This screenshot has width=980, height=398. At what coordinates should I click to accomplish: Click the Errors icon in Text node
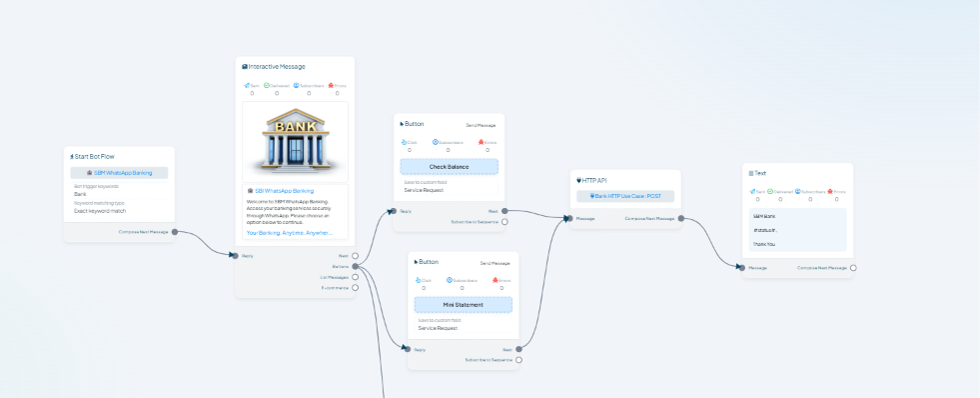[830, 191]
